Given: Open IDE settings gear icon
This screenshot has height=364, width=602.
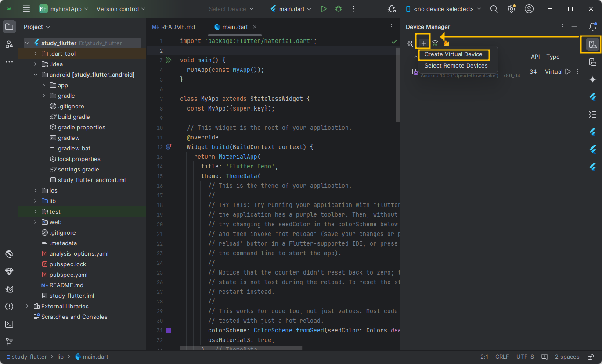Looking at the screenshot, I should tap(512, 9).
